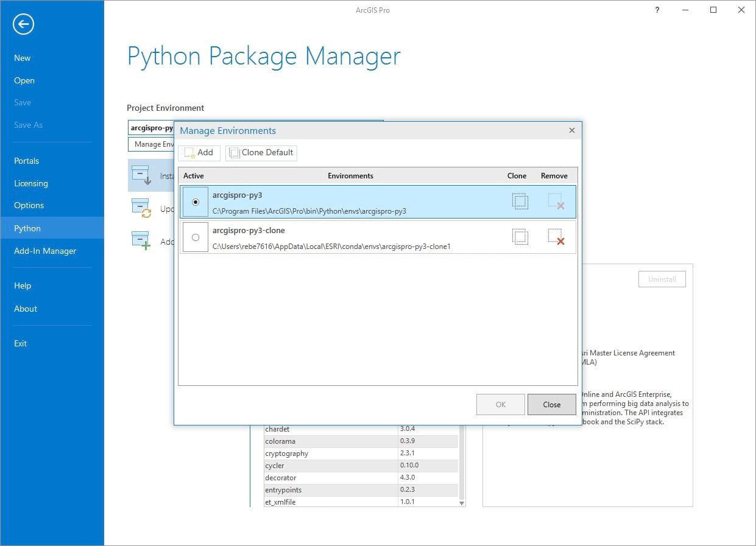The width and height of the screenshot is (756, 546).
Task: Close the Manage Environments dialog
Action: click(551, 404)
